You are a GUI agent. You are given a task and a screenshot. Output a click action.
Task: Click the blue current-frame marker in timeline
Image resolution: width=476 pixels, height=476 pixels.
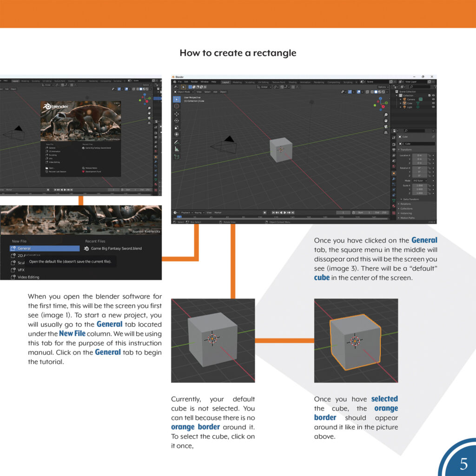coord(179,217)
